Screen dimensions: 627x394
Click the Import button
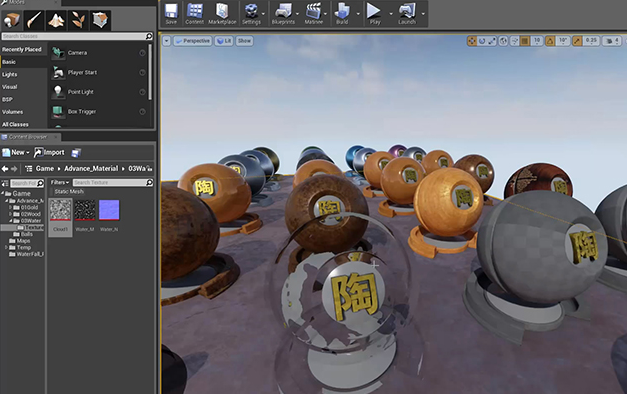(x=49, y=152)
